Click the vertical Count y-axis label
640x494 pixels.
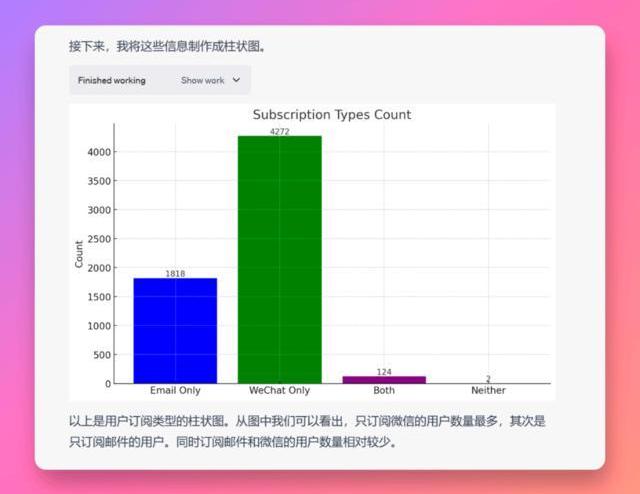(x=80, y=253)
